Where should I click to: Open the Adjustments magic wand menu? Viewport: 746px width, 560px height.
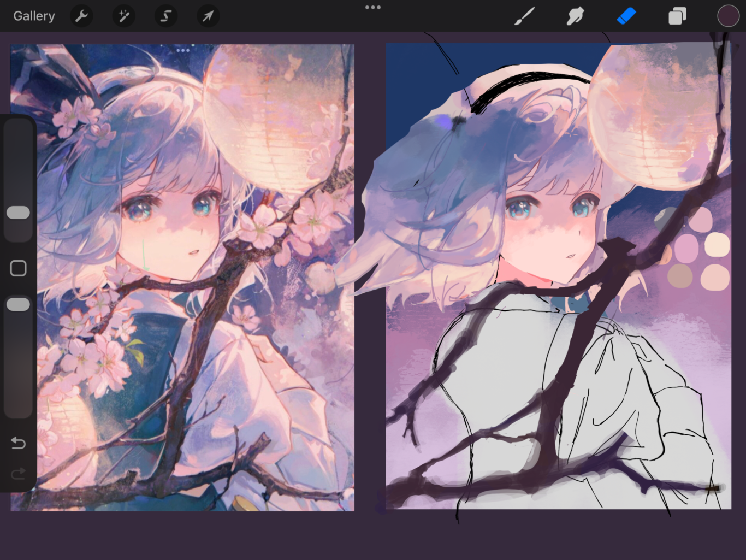(123, 16)
